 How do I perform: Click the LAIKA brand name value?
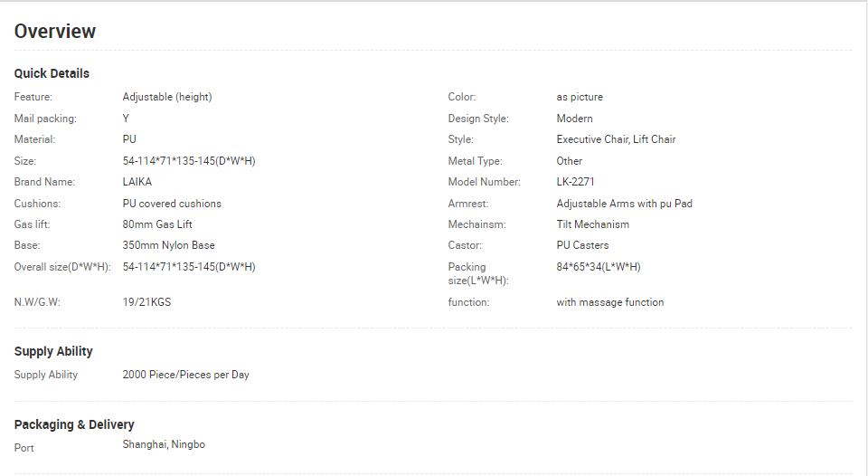click(137, 182)
